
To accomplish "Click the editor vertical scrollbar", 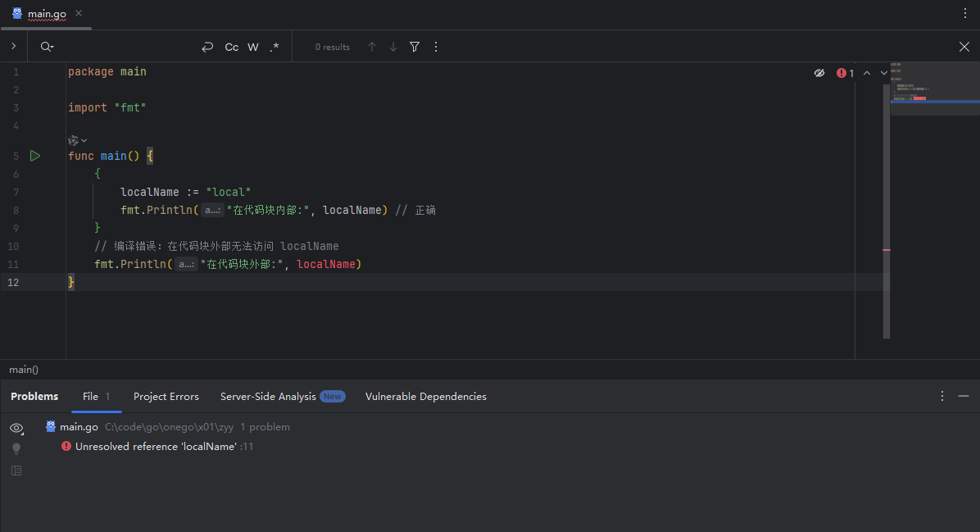I will (x=887, y=211).
